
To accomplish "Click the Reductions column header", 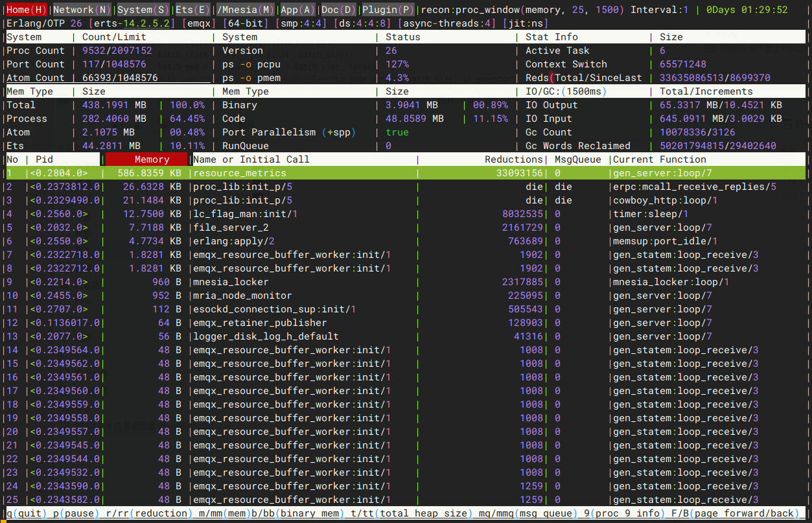I will coord(514,159).
